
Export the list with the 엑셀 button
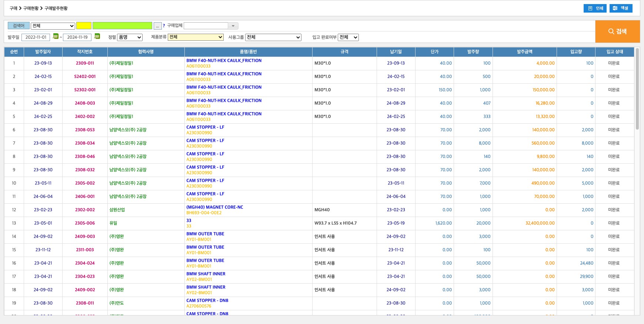point(621,8)
